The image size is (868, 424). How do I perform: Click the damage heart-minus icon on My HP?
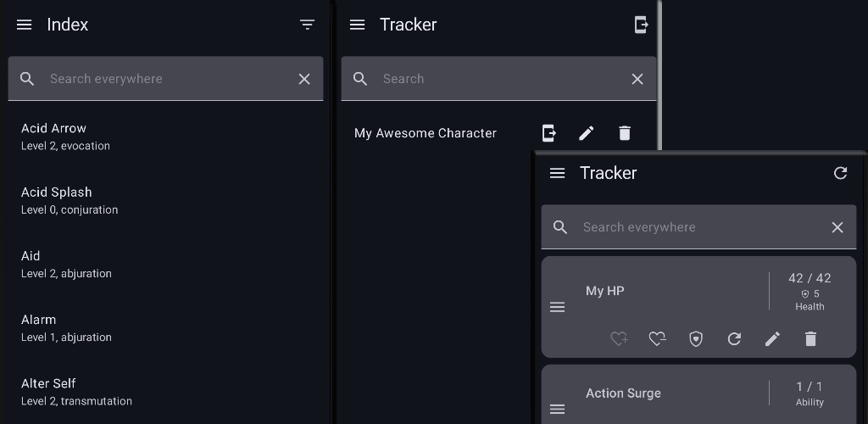point(658,338)
